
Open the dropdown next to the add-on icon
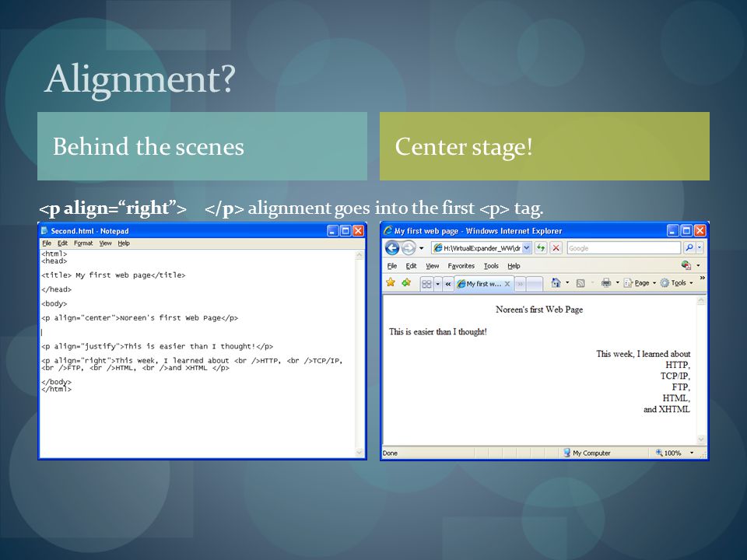(x=699, y=266)
